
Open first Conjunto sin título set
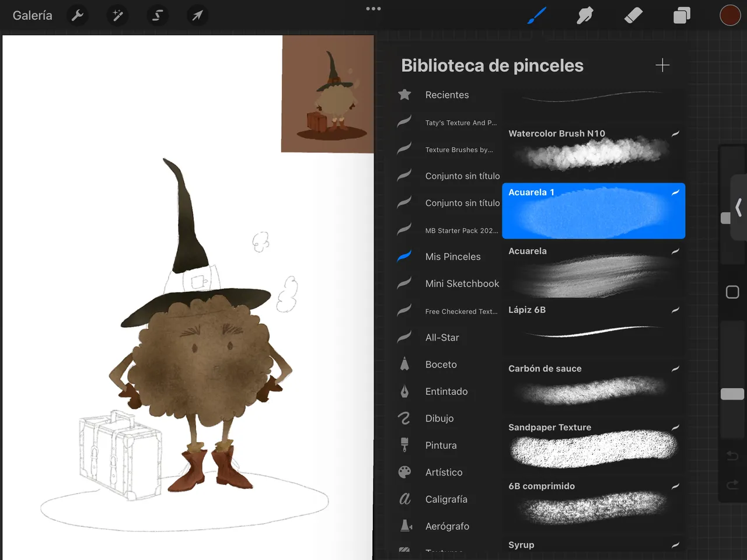447,176
